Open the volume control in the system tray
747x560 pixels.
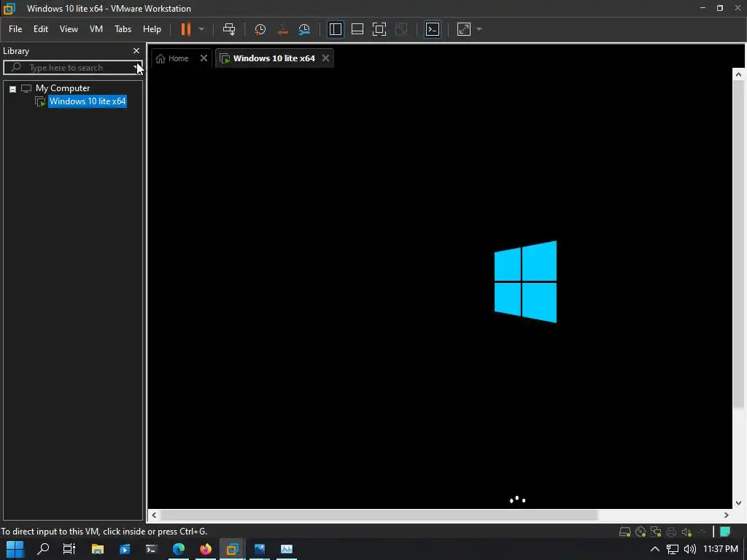[x=690, y=549]
